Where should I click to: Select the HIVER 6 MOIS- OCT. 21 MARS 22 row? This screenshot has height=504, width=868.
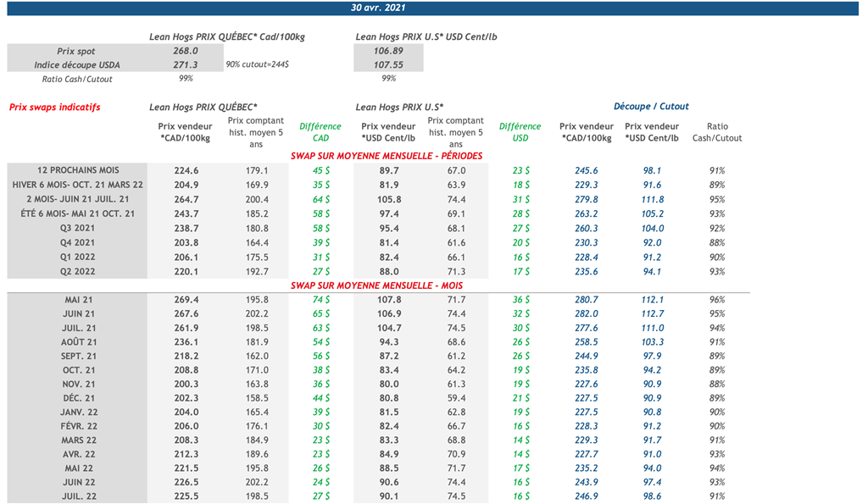click(x=78, y=185)
